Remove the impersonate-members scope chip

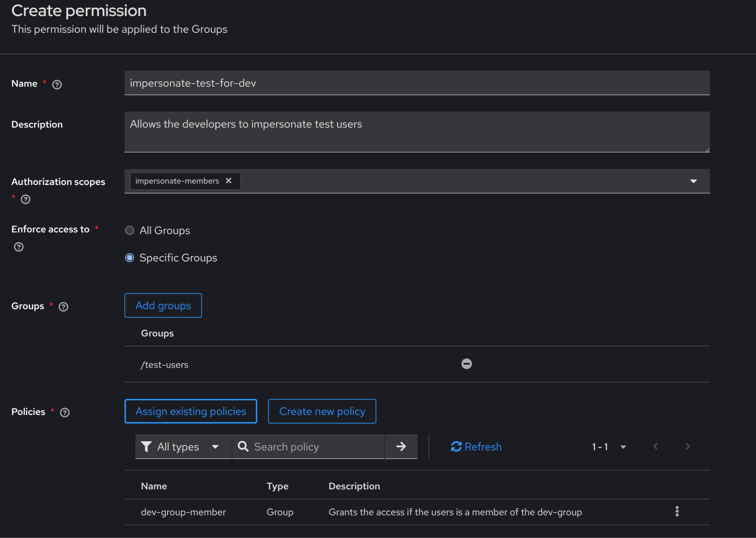click(x=228, y=181)
